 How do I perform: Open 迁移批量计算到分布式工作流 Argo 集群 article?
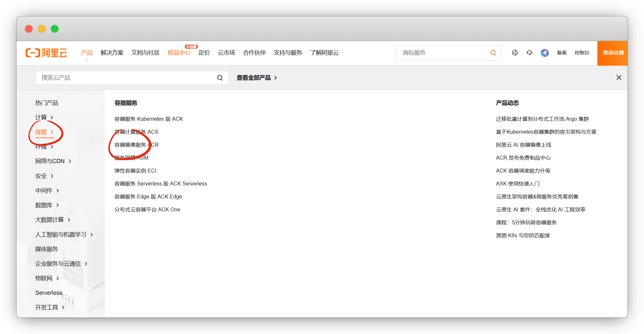(x=542, y=119)
